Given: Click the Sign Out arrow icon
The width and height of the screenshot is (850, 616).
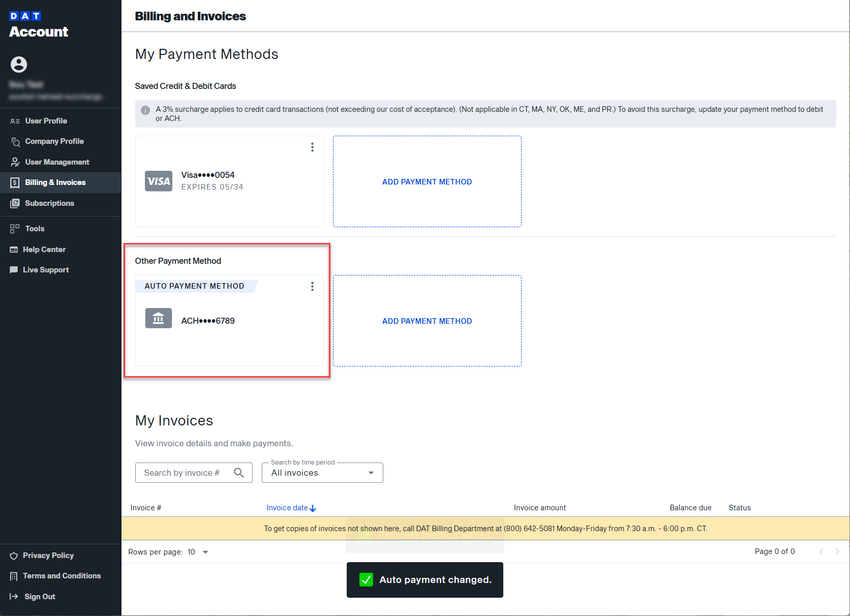Looking at the screenshot, I should (x=14, y=597).
